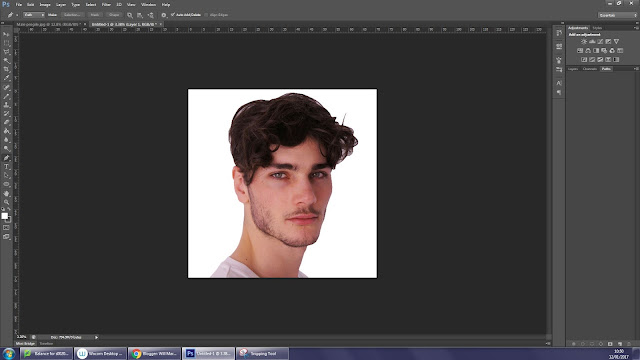Select the Eraser tool
The width and height of the screenshot is (640, 360).
point(6,122)
